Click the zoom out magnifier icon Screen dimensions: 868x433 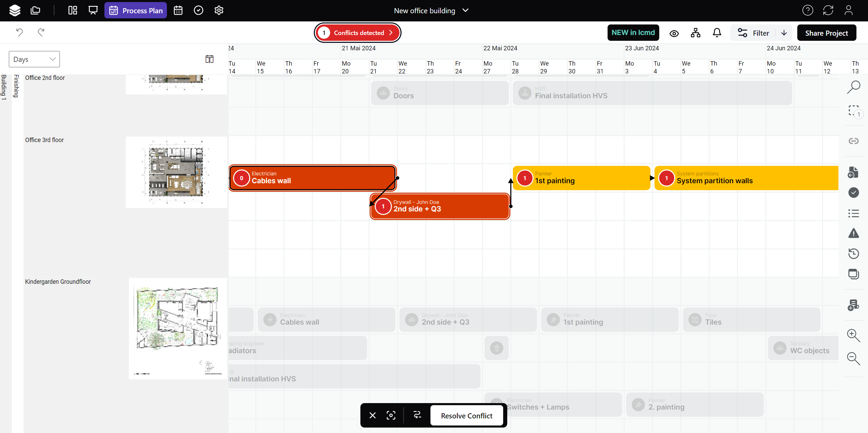pos(853,359)
